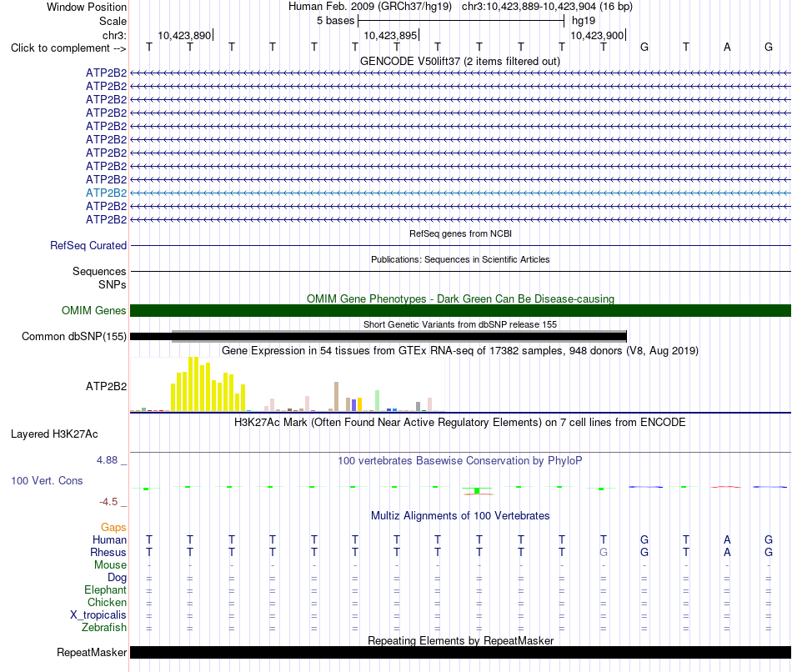
Task: Click 'Short Genetic Variants from dbSNP' title
Action: tap(460, 324)
